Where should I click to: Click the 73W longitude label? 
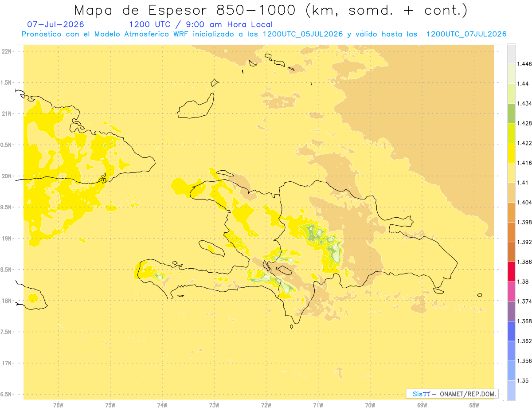point(214,405)
